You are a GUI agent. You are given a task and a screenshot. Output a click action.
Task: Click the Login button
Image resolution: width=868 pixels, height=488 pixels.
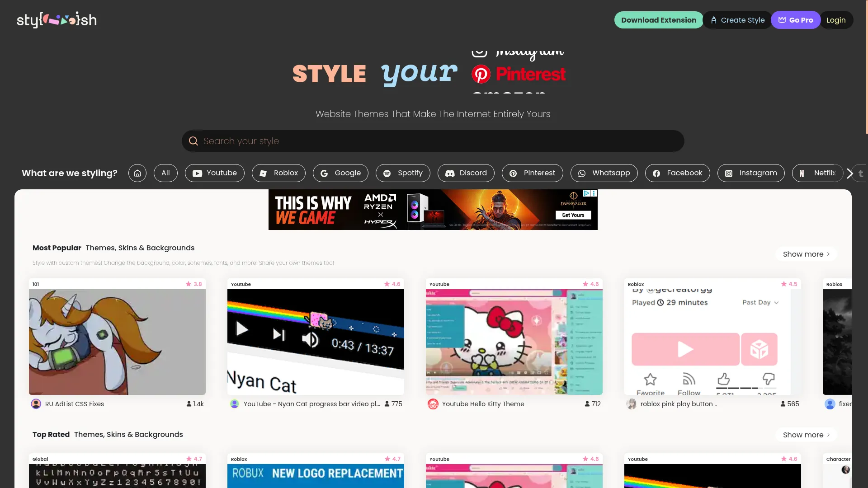coord(836,20)
